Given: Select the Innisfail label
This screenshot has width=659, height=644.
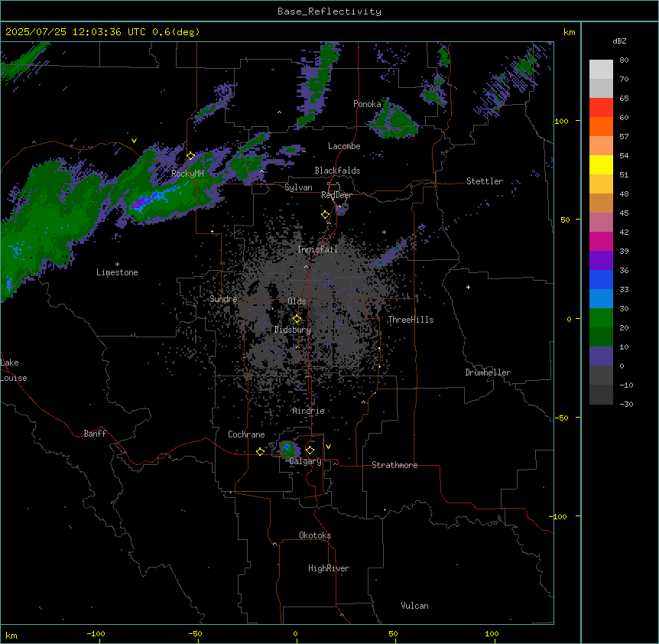Looking at the screenshot, I should 318,249.
